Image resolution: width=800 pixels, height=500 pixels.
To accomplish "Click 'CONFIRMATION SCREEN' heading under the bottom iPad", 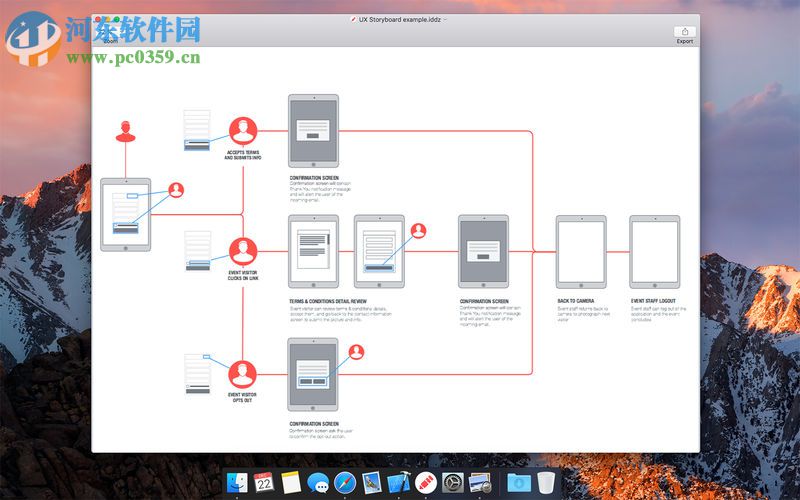I will (314, 424).
